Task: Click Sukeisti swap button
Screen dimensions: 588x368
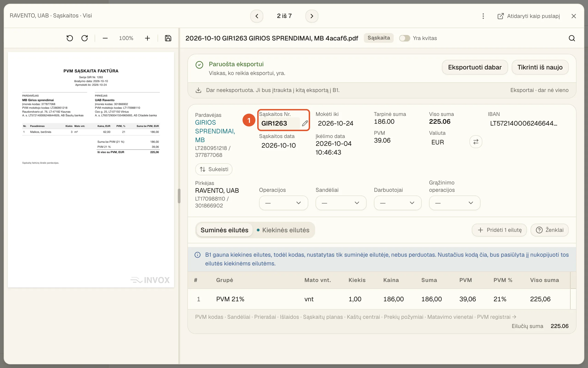Action: coord(214,169)
